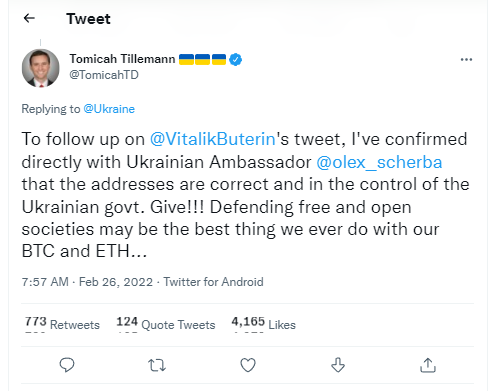Click the download arrow icon
The height and width of the screenshot is (391, 502).
338,365
